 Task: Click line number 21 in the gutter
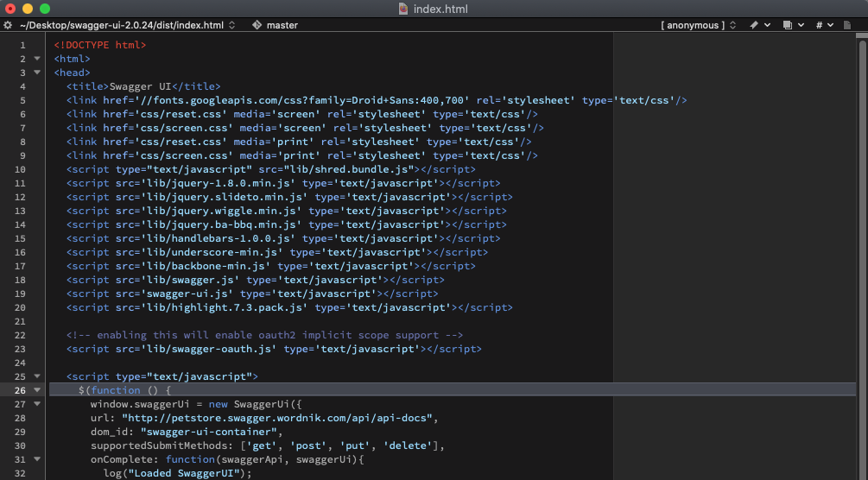(x=20, y=321)
